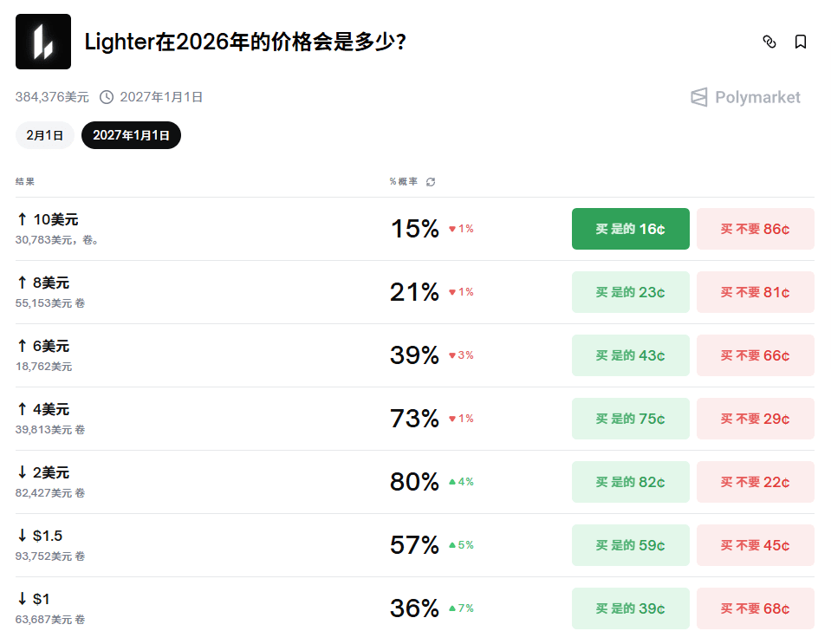Buy No at 66¢ for ↑6美元
This screenshot has width=831, height=644.
[x=756, y=355]
